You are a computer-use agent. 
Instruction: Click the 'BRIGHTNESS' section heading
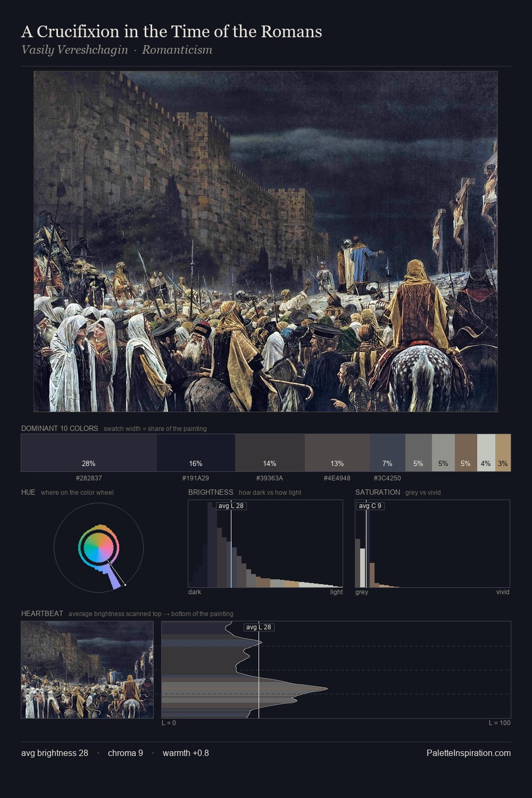point(211,492)
